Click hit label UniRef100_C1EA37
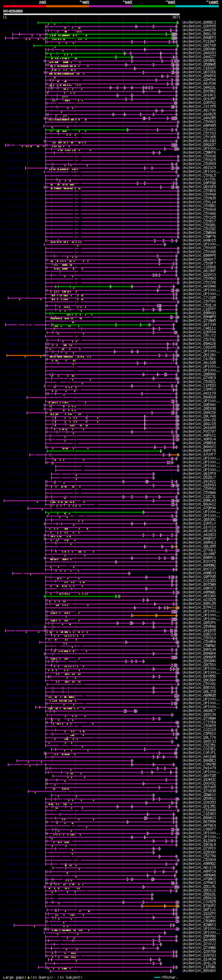This screenshot has height=980, width=222. [x=199, y=68]
